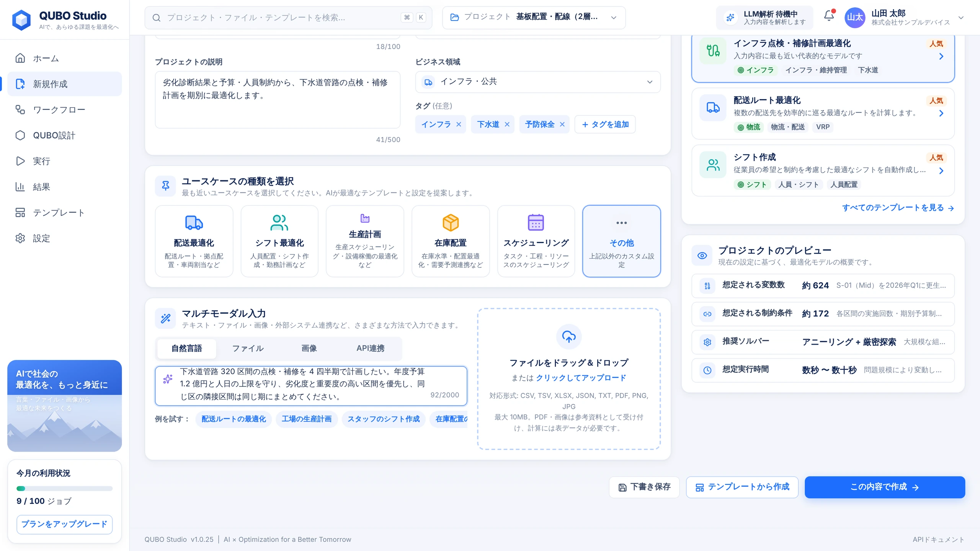Open the すべてのテンプレートを見る link

coord(898,208)
